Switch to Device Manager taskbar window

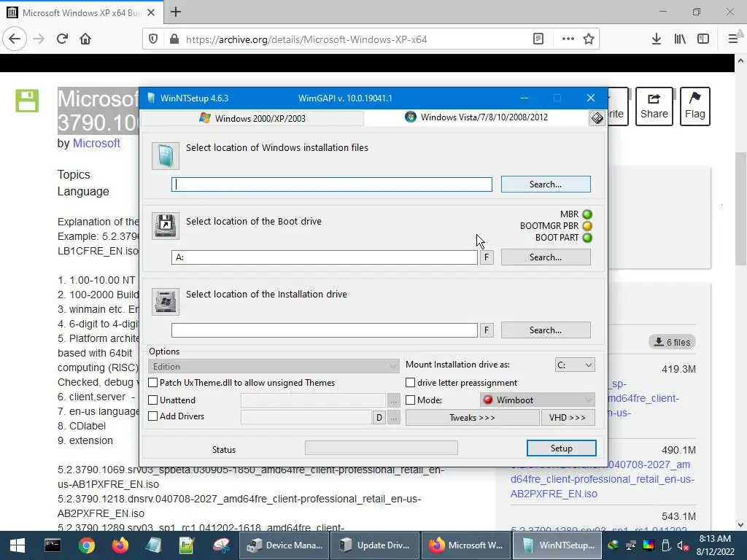pyautogui.click(x=285, y=545)
